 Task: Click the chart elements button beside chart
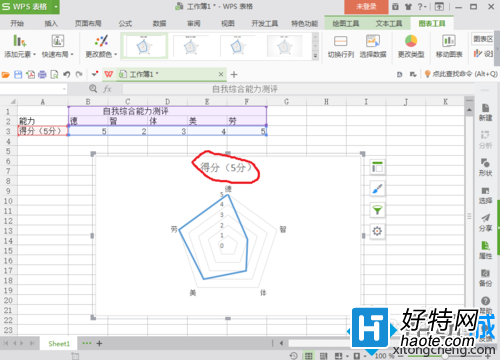point(377,167)
